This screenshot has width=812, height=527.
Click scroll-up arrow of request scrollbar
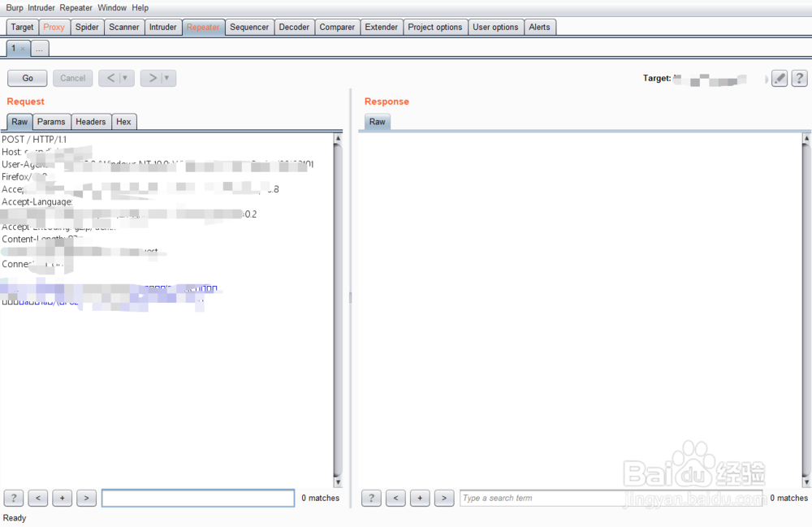point(338,138)
